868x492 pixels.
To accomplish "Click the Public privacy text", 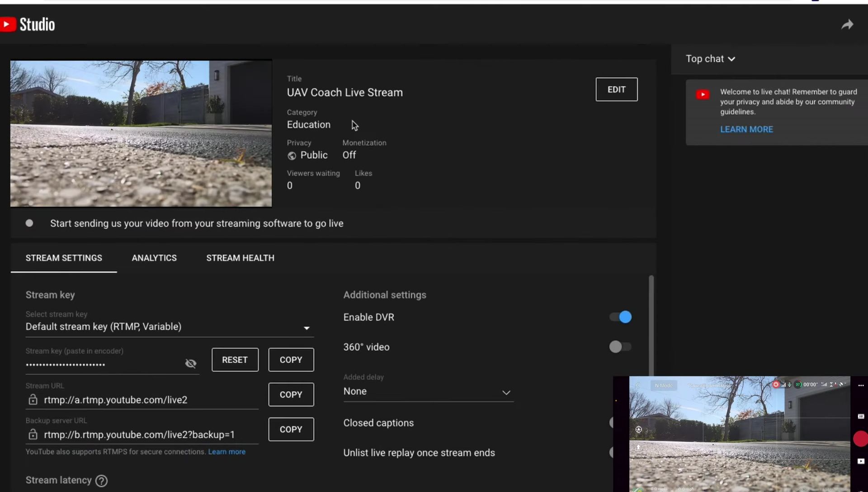I will pyautogui.click(x=314, y=155).
